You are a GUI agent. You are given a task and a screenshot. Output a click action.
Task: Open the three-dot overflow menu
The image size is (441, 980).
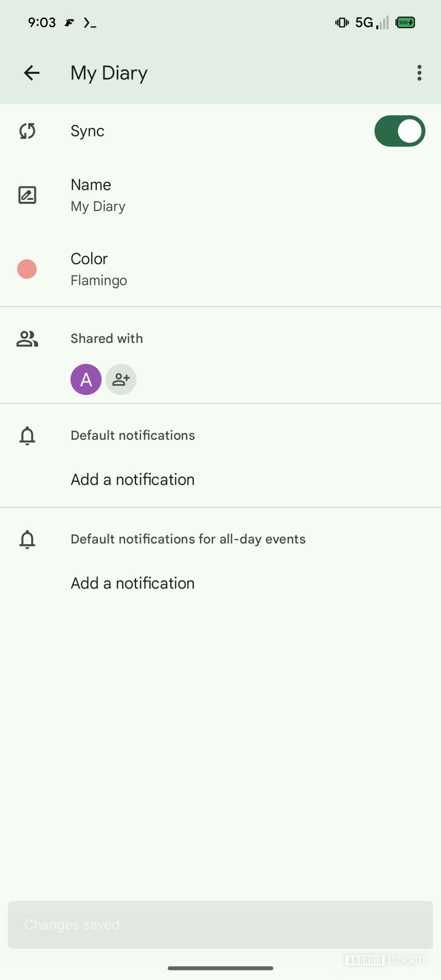[x=419, y=73]
